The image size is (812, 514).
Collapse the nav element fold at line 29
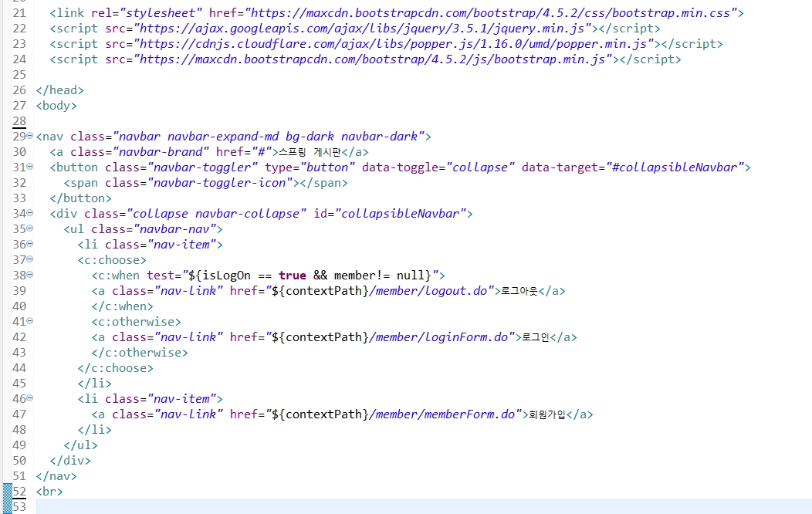pyautogui.click(x=30, y=136)
